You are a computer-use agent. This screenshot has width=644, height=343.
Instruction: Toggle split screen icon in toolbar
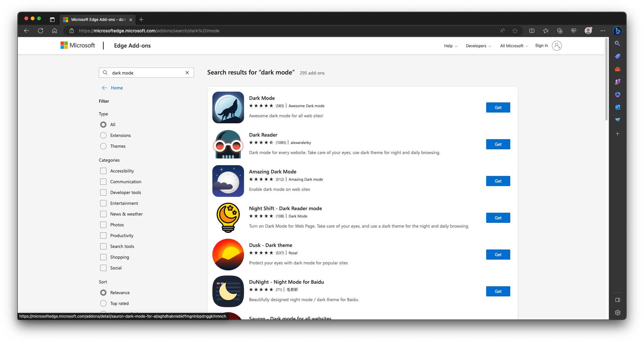tap(532, 31)
